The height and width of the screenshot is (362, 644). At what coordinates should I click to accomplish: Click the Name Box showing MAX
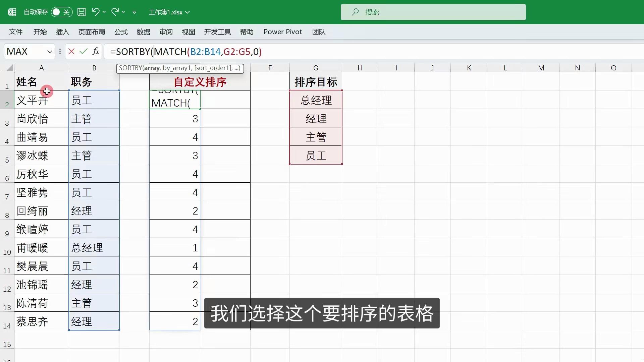pyautogui.click(x=25, y=52)
